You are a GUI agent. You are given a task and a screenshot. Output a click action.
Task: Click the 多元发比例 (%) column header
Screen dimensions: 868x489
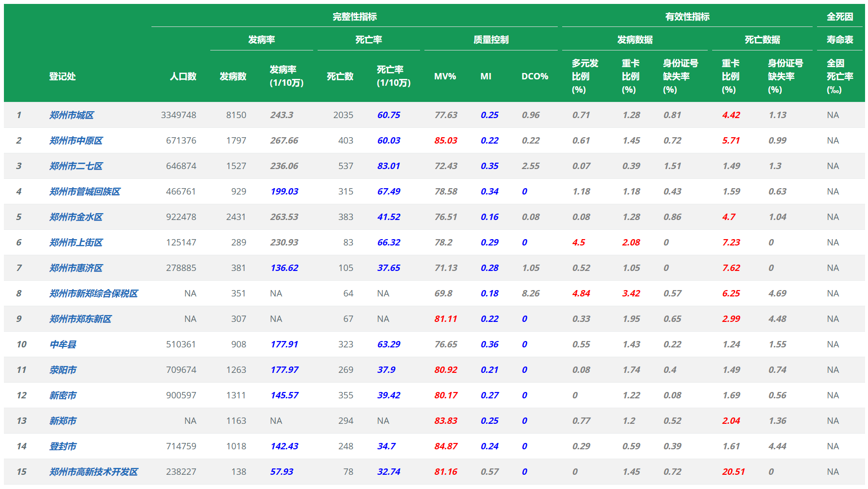click(585, 76)
